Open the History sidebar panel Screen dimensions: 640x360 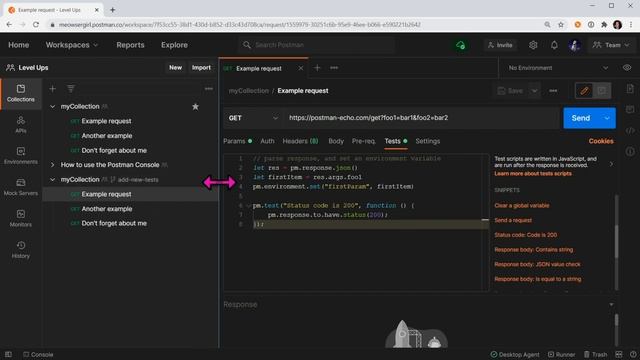click(21, 249)
